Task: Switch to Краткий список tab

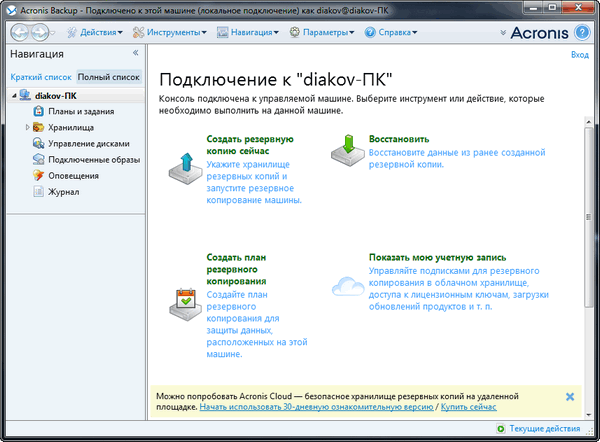Action: [x=41, y=77]
